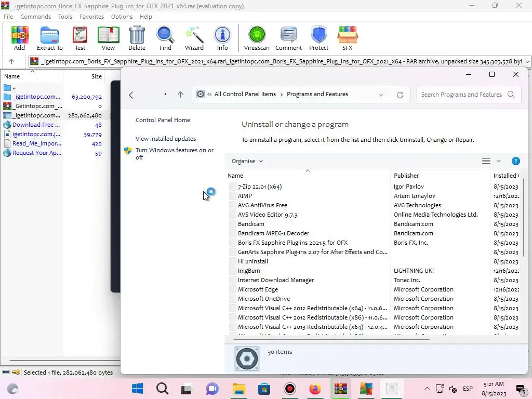Screen dimensions: 532x399
Task: Open the Options menu
Action: coord(122,17)
